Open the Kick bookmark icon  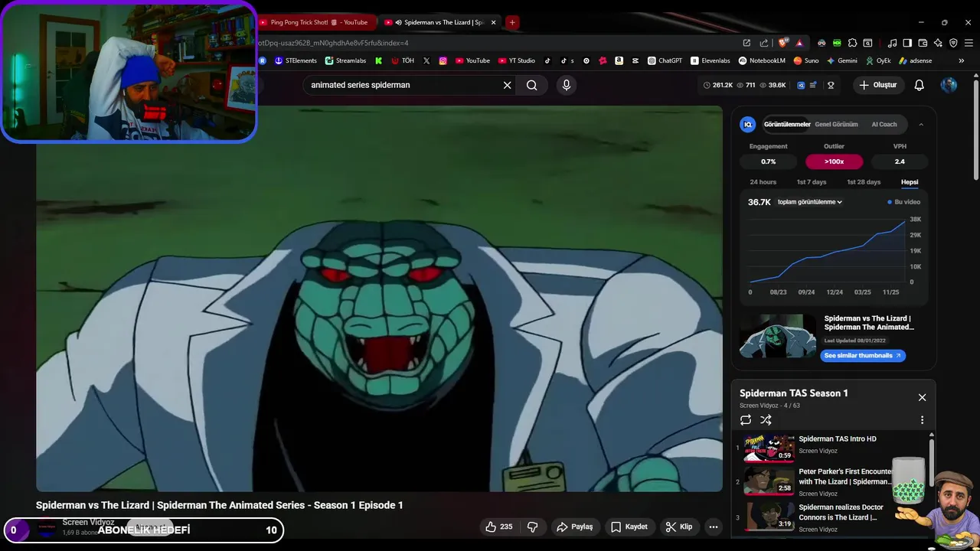tap(378, 60)
